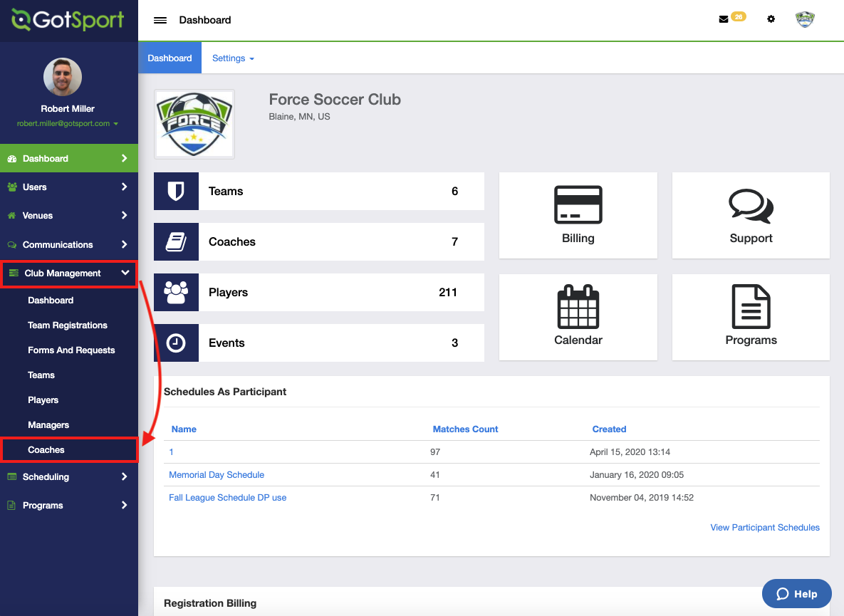The width and height of the screenshot is (844, 616).
Task: Click the Coaches book icon
Action: pyautogui.click(x=176, y=241)
